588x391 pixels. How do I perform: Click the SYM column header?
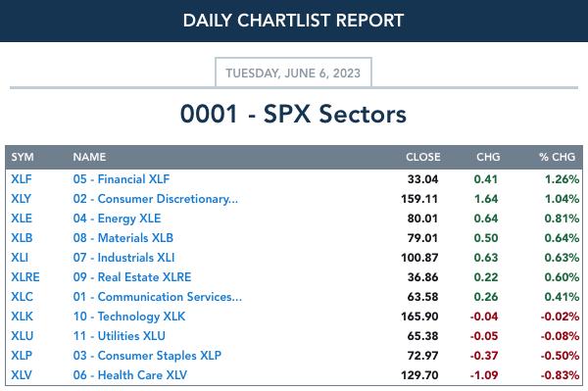point(23,157)
